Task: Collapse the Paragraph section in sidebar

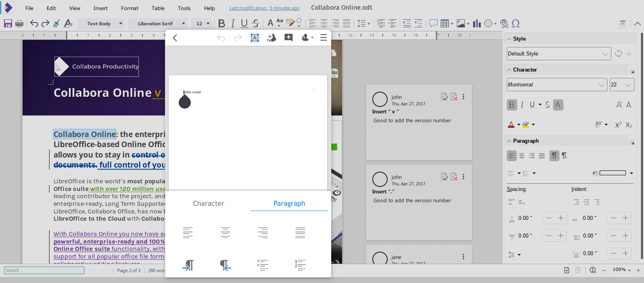Action: pos(509,141)
